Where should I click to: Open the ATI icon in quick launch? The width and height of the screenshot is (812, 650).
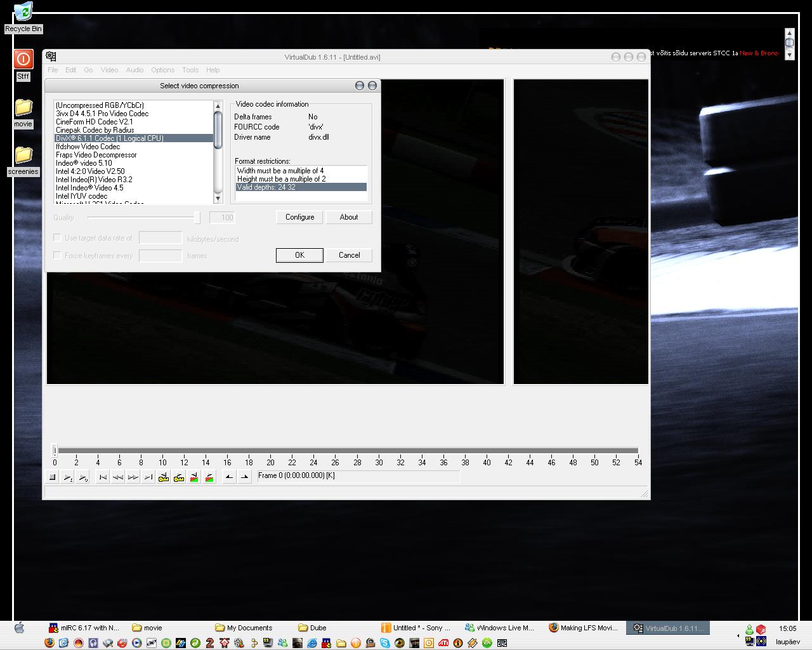pos(443,643)
